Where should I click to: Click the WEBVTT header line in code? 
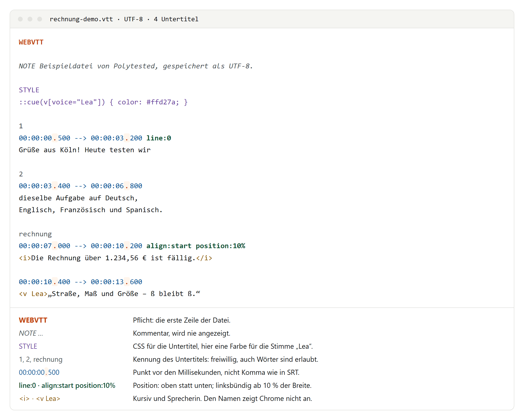(x=31, y=42)
